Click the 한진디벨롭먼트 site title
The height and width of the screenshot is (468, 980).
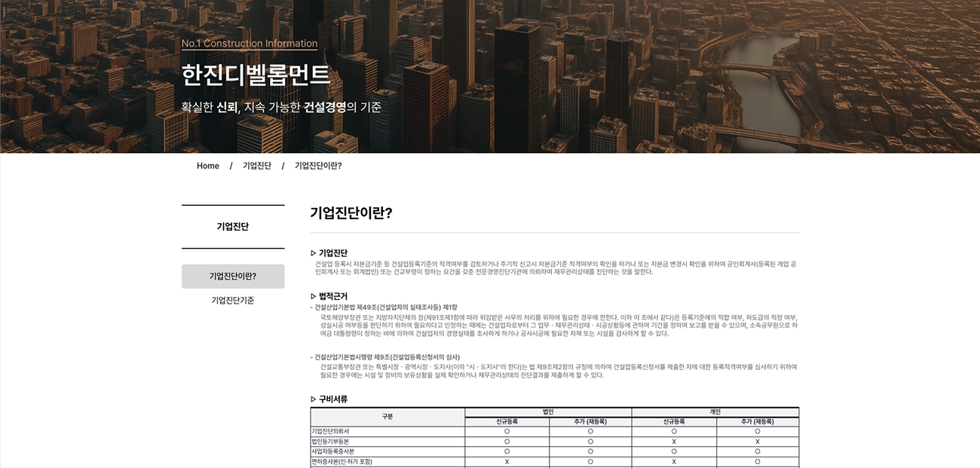pos(256,75)
